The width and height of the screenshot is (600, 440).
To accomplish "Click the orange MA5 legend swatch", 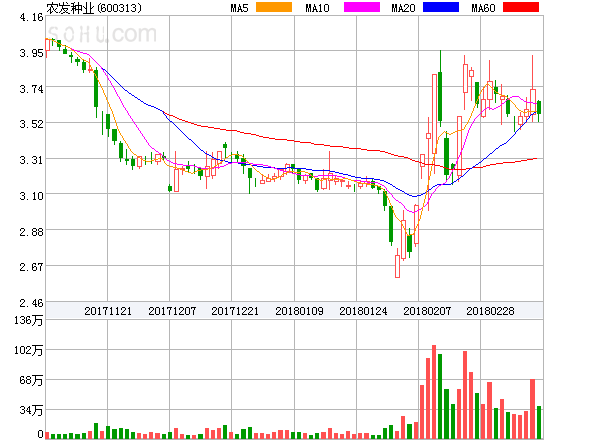I will click(274, 7).
